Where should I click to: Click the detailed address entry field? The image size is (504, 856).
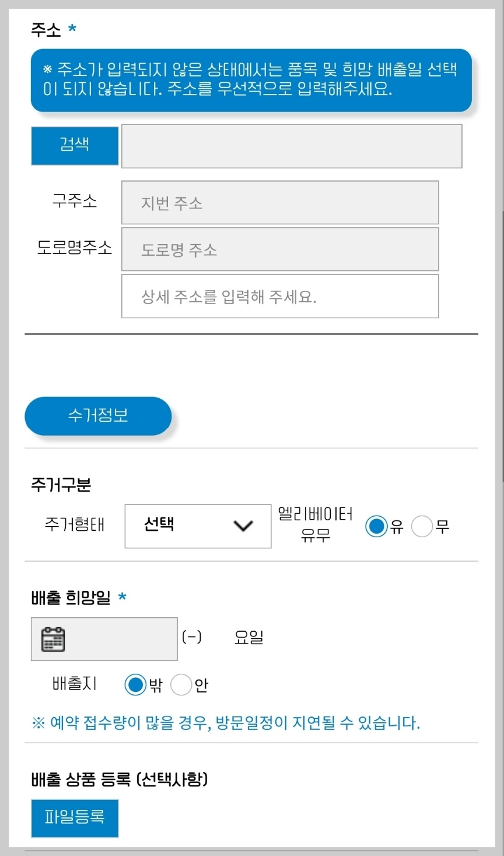click(279, 296)
